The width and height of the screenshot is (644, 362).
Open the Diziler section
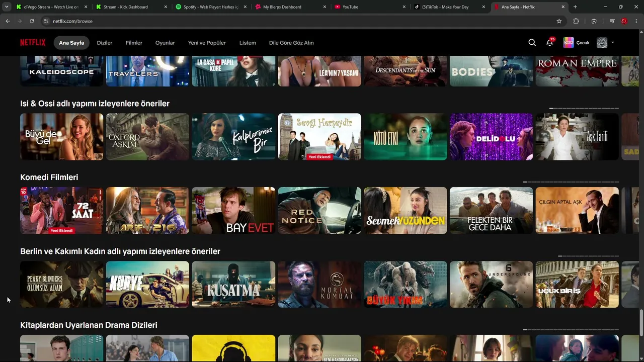[x=105, y=43]
